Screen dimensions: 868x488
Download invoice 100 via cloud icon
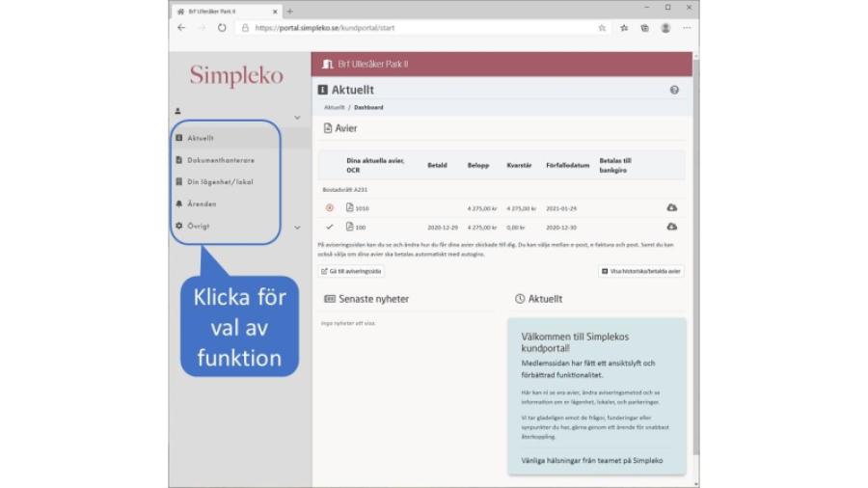pyautogui.click(x=671, y=227)
